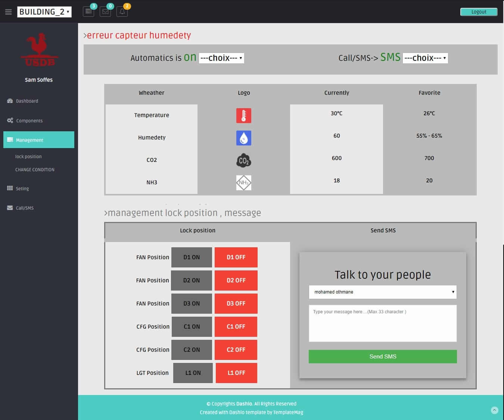Click the NH3 diamond icon

coord(243,183)
